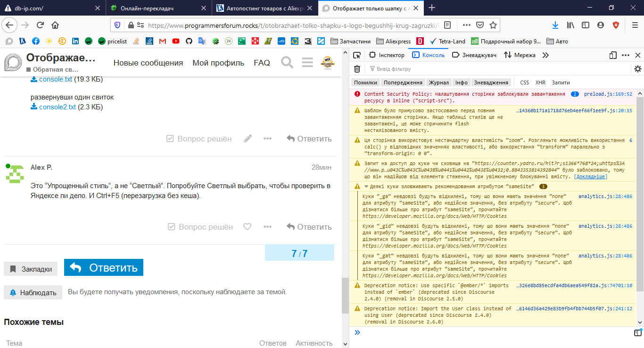Toggle responsive design mode icon
The height and width of the screenshot is (348, 644).
[613, 55]
